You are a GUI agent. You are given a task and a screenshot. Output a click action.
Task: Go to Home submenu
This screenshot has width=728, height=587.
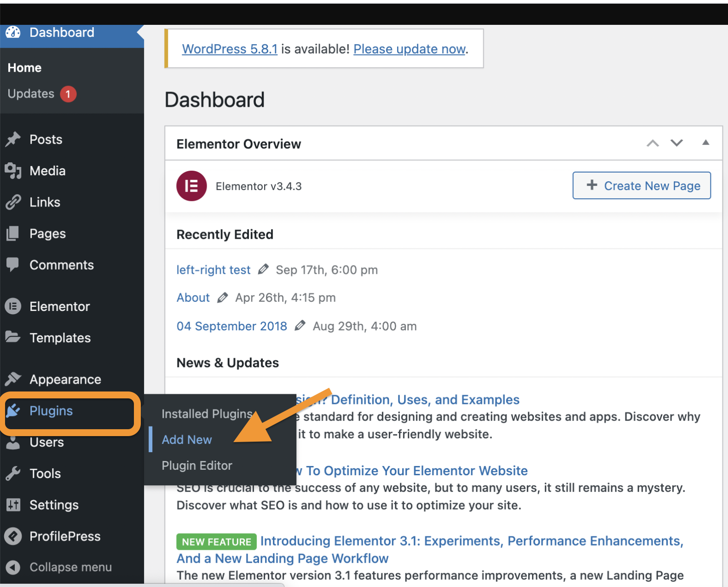(25, 68)
